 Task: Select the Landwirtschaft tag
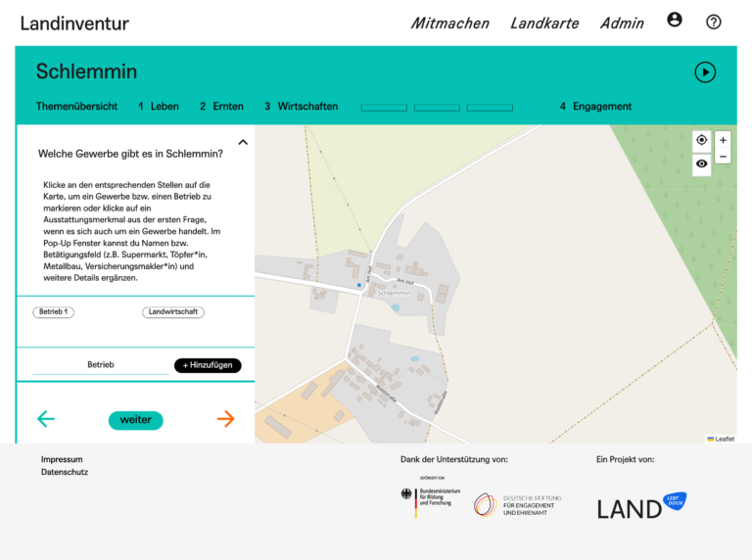tap(173, 312)
